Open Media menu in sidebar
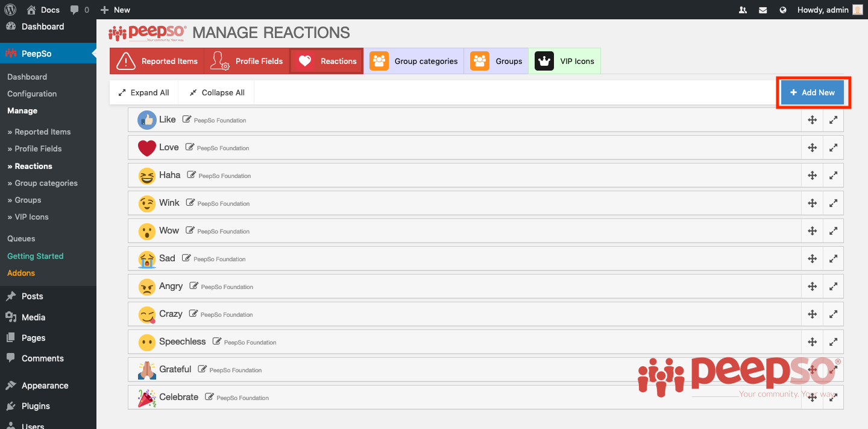 [x=48, y=317]
